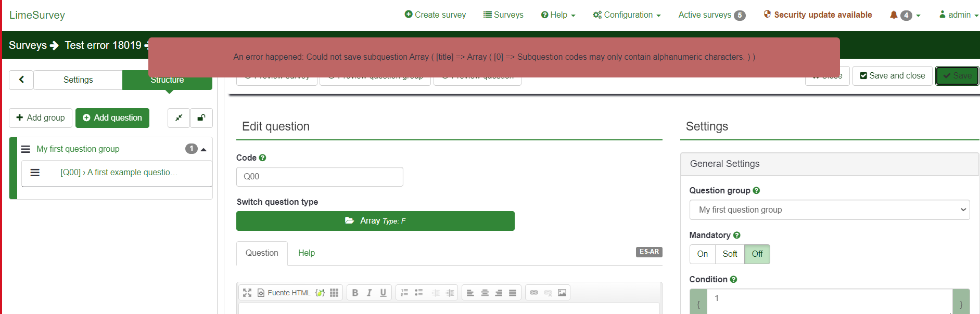Insert a bulleted list
Screen dimensions: 980x314
point(418,293)
